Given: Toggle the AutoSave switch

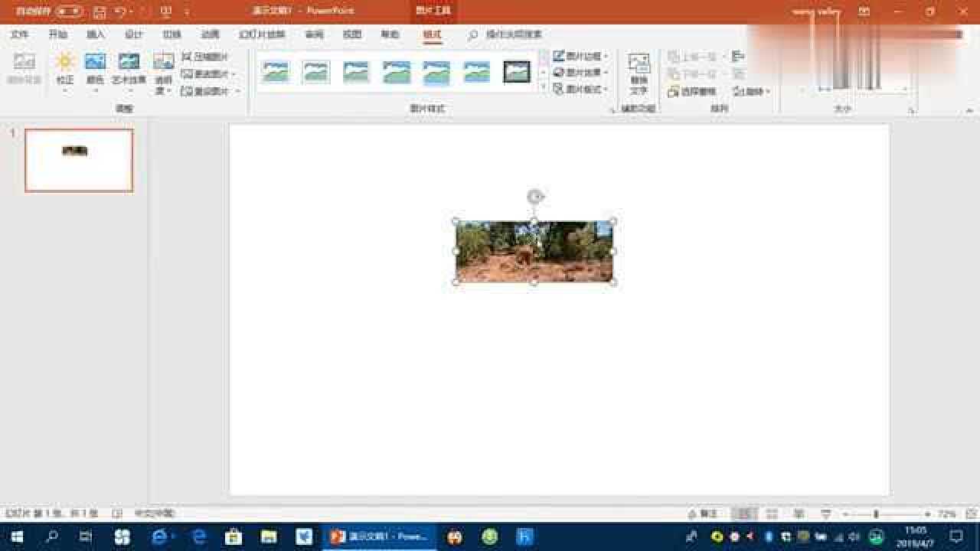Looking at the screenshot, I should [x=69, y=11].
